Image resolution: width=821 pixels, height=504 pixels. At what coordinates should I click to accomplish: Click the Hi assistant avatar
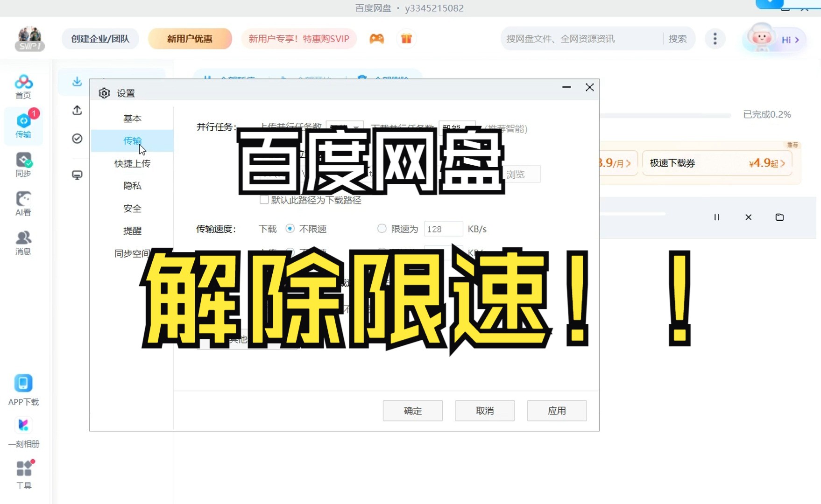pos(761,37)
